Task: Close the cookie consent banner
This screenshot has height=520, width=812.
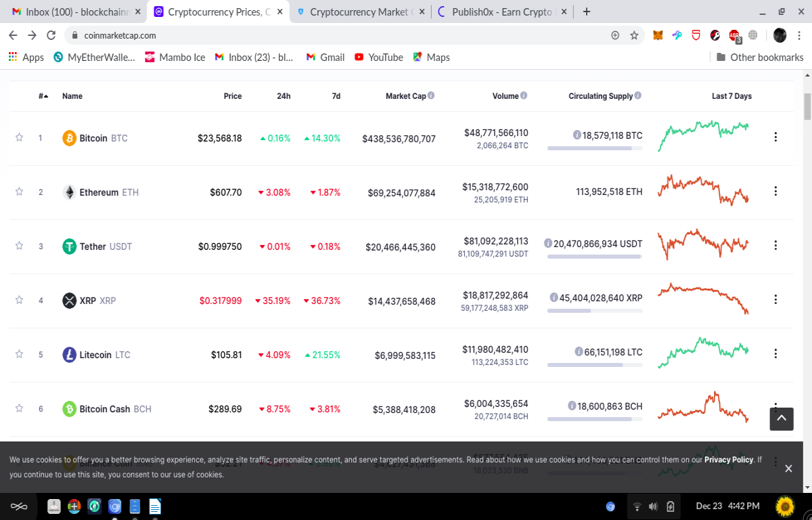Action: coord(788,468)
